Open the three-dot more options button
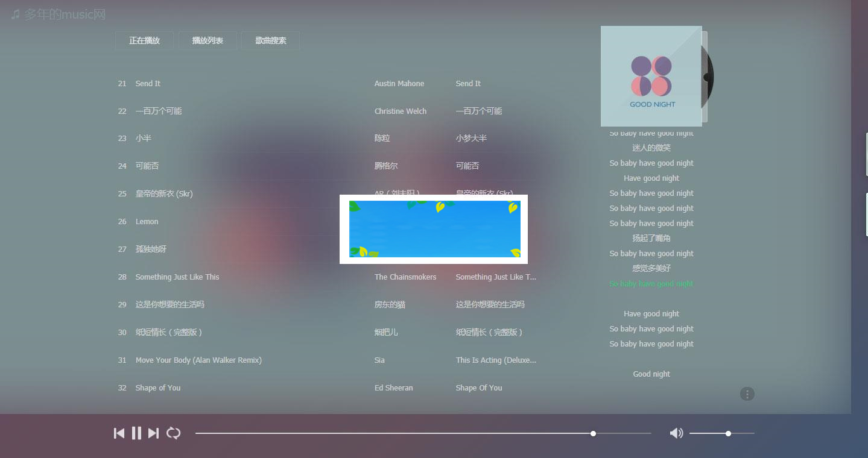The image size is (868, 458). click(x=747, y=394)
